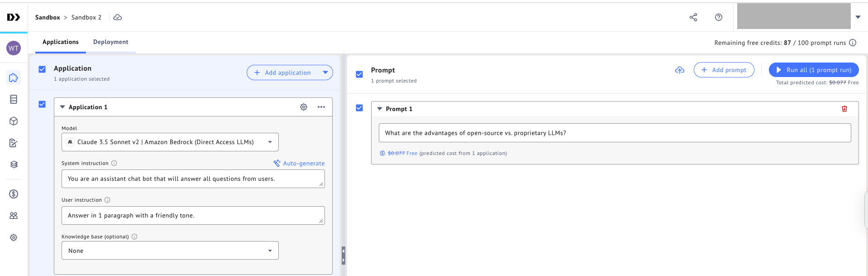Open the billing dollar icon in sidebar
This screenshot has width=868, height=276.
[14, 194]
